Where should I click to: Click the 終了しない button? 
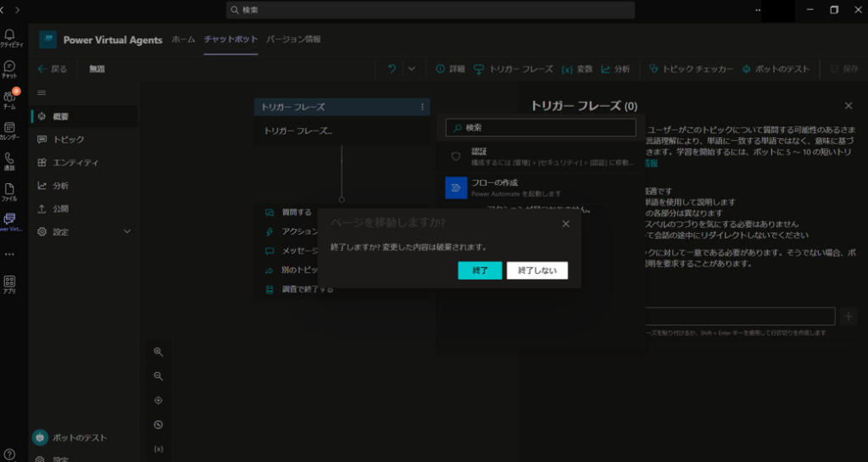click(537, 270)
